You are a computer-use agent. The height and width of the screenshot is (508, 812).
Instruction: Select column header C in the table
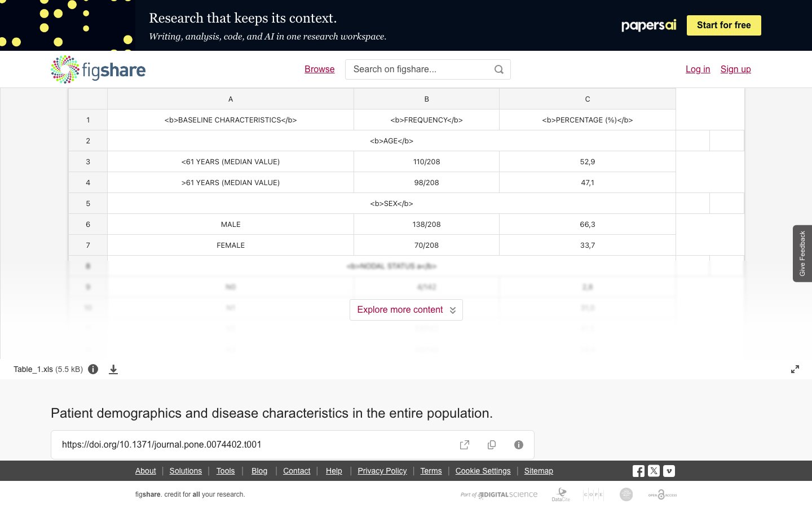point(588,99)
